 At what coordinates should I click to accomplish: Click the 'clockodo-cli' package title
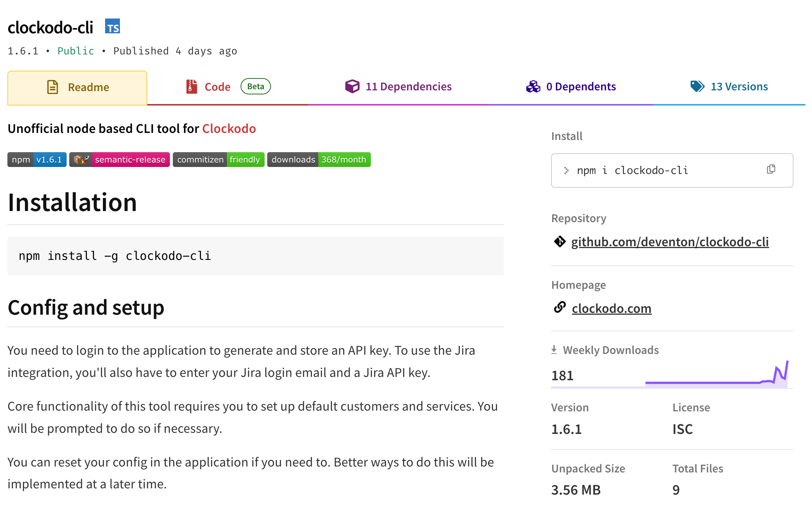[x=50, y=27]
